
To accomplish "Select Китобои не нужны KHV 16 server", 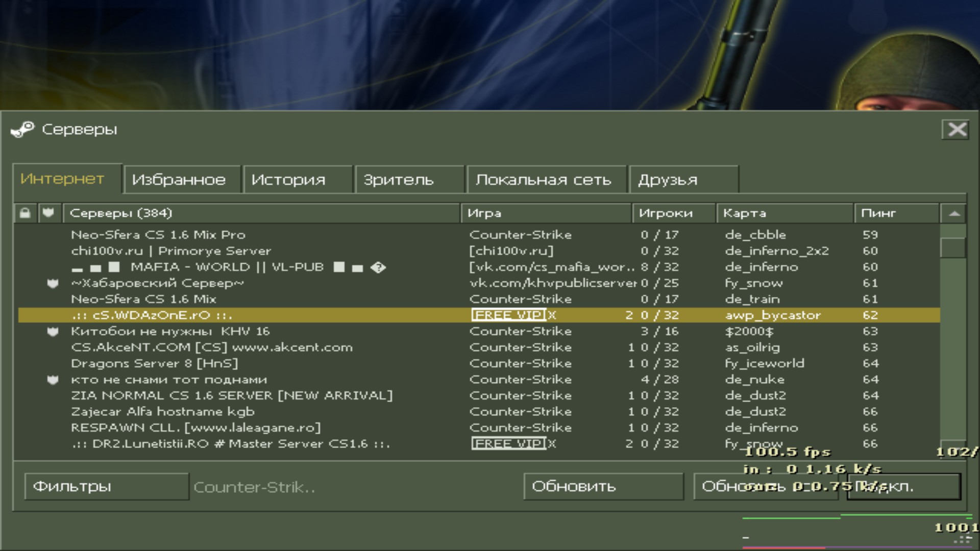I will tap(479, 331).
